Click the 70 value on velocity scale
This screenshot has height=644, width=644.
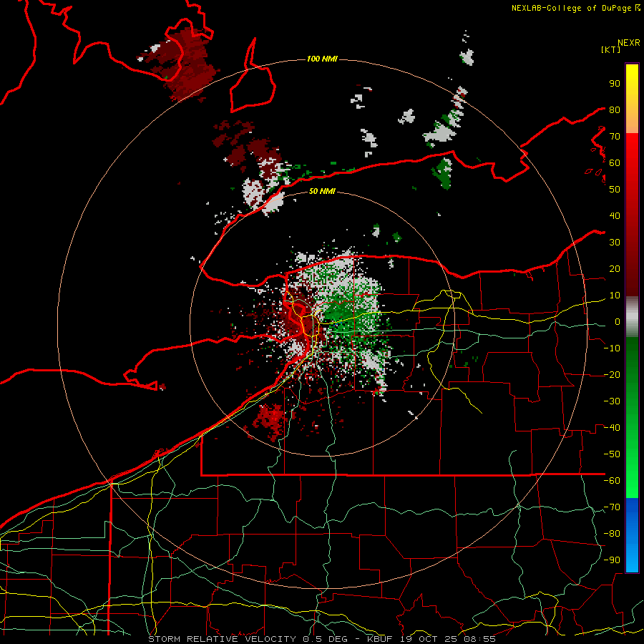(x=615, y=137)
